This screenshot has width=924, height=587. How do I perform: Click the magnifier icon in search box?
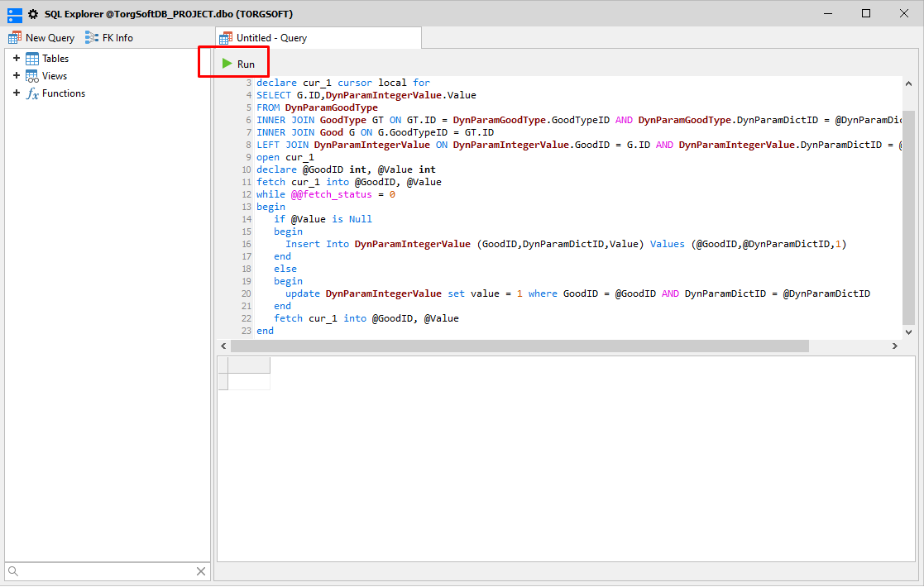(15, 570)
